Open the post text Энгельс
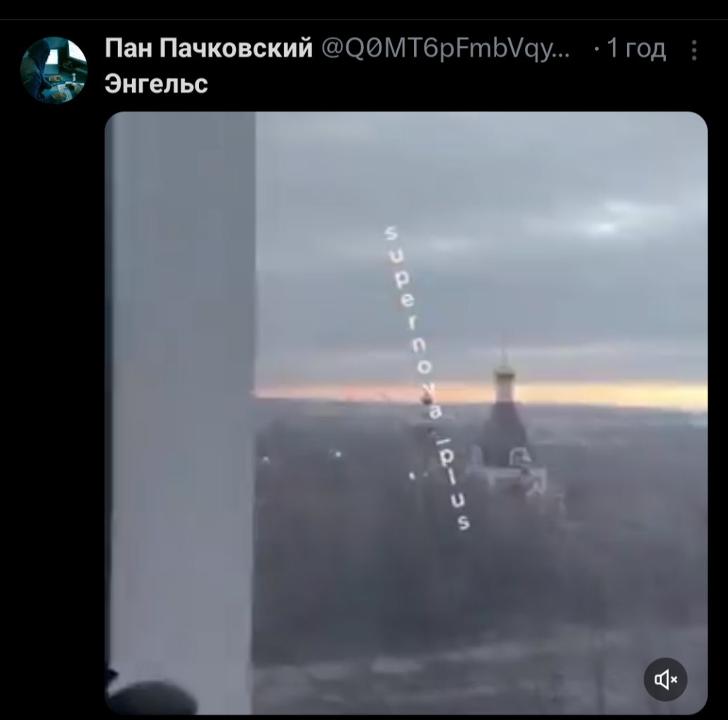This screenshot has width=728, height=720. click(156, 84)
